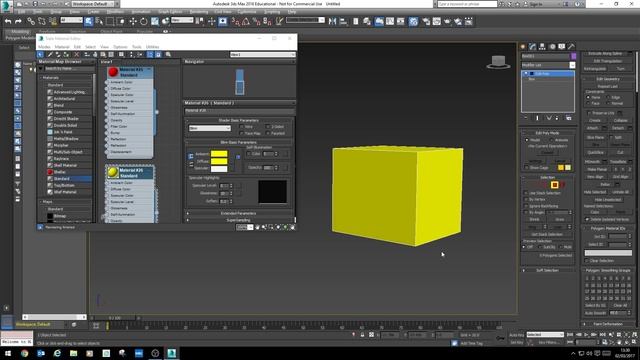Open the Options menu in Slate Material Editor

coord(120,47)
